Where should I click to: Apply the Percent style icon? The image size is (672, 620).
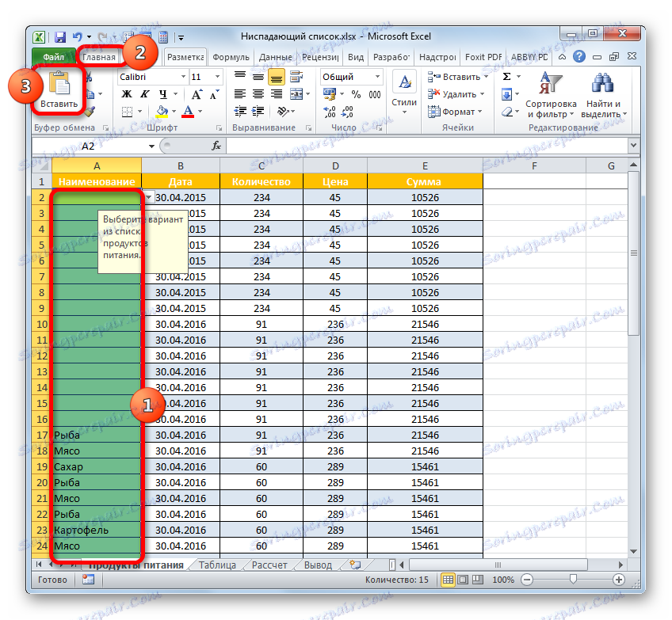(356, 94)
